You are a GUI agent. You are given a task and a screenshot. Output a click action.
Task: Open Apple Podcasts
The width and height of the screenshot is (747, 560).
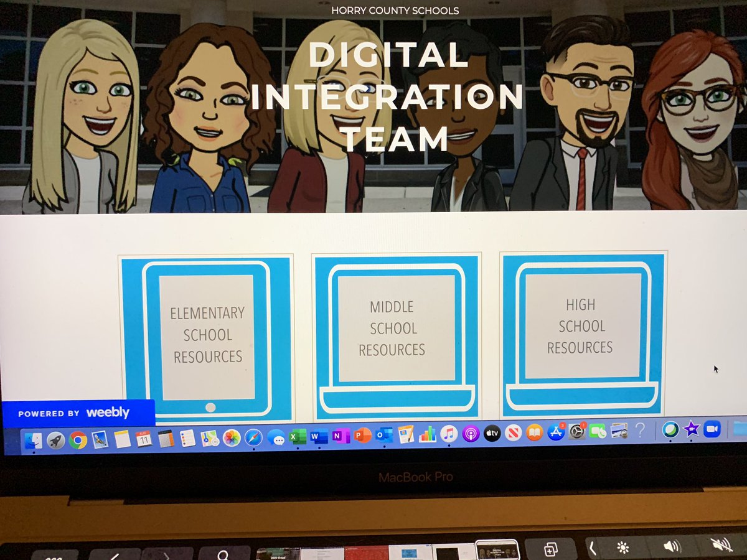pos(470,434)
